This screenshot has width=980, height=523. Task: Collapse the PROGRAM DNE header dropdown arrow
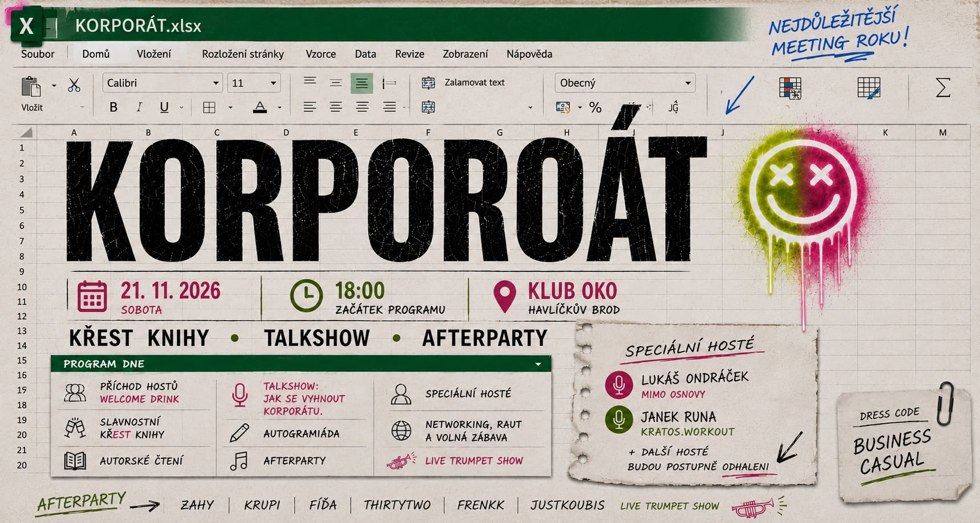coord(538,364)
